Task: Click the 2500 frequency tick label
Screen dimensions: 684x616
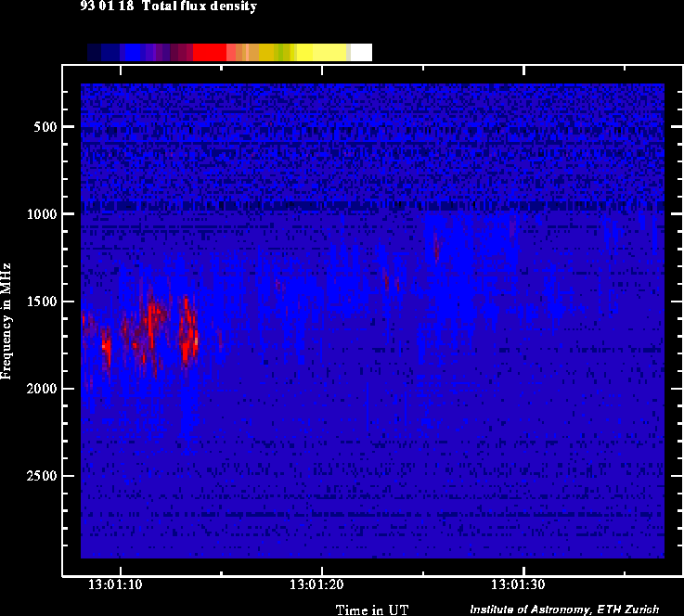Action: coord(42,476)
